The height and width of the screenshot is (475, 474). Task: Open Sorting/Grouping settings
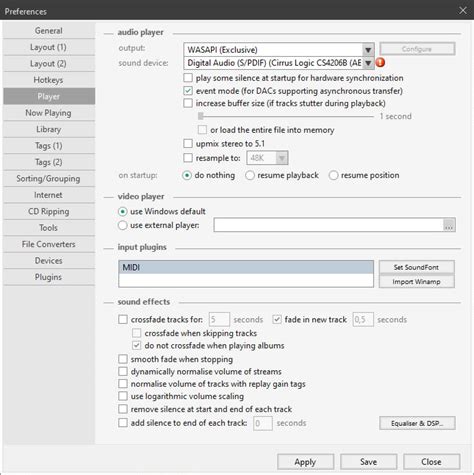click(x=49, y=179)
